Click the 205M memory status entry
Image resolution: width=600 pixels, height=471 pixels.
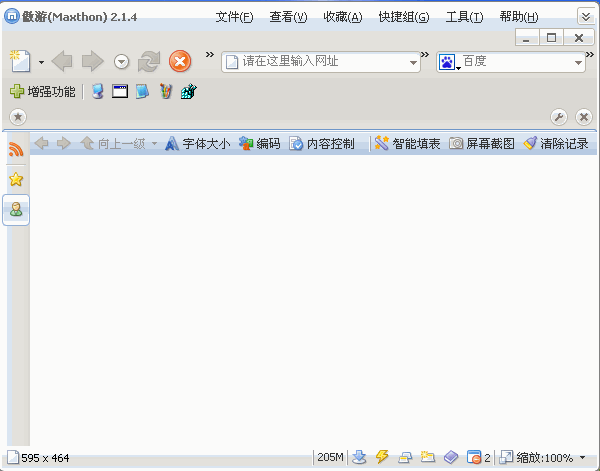point(330,457)
